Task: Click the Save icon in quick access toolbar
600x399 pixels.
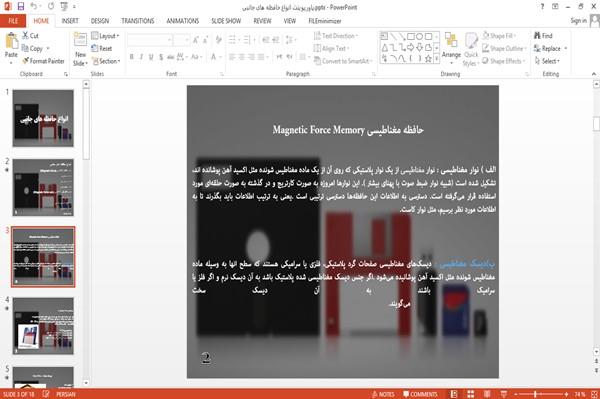Action: point(21,6)
